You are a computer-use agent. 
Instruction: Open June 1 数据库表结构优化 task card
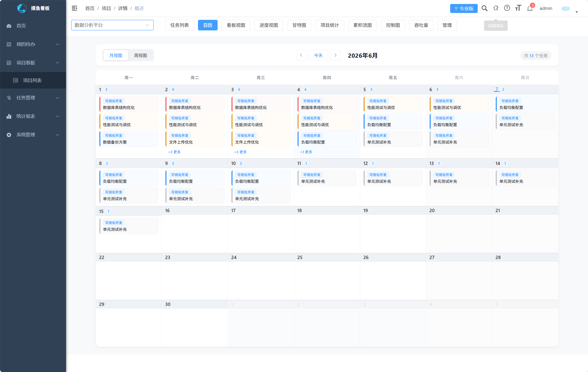(x=129, y=104)
